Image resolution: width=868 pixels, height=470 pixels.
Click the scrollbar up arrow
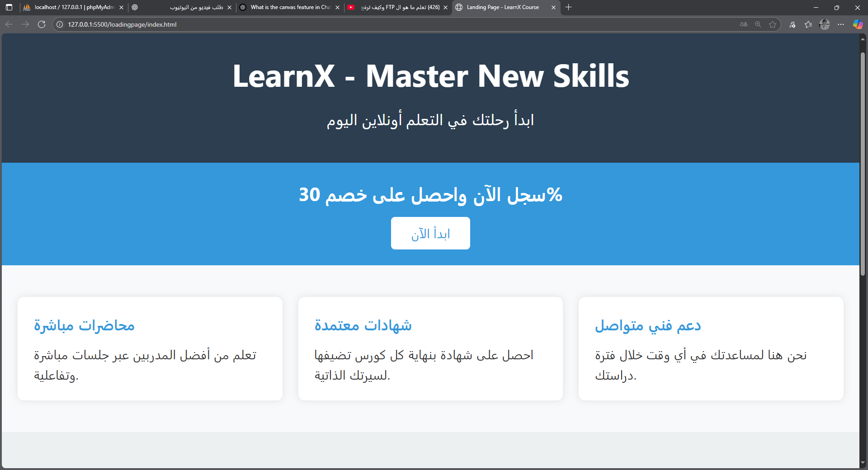(x=863, y=39)
